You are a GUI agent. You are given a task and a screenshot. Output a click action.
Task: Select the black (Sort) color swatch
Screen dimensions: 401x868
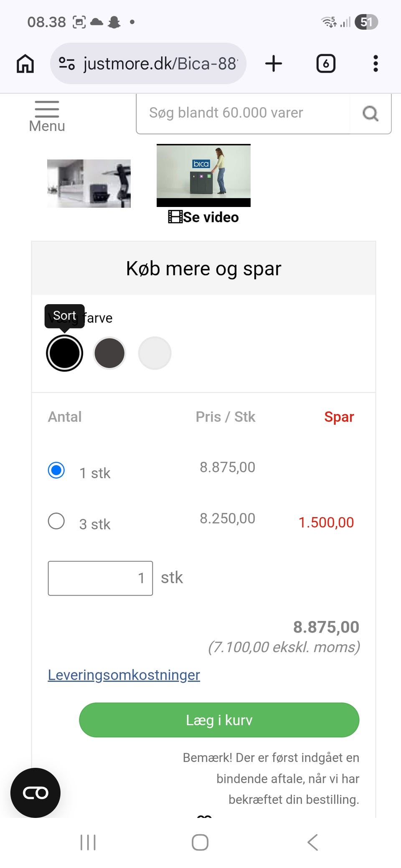pyautogui.click(x=64, y=353)
